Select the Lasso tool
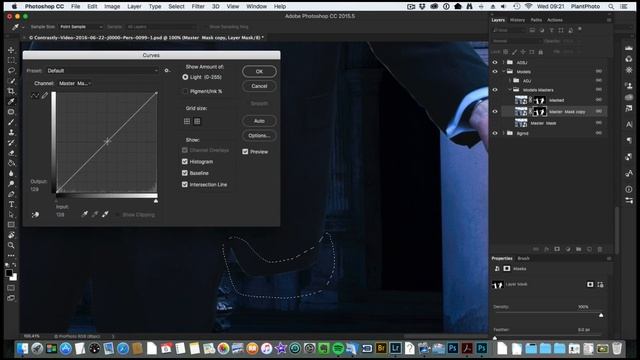Screen dimensions: 640x360 (11, 71)
